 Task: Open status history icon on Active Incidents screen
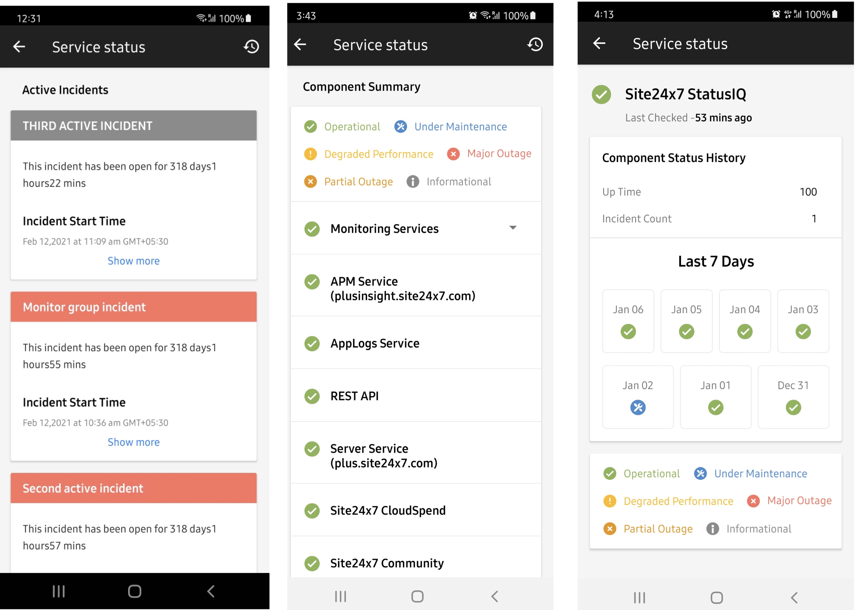(x=251, y=47)
